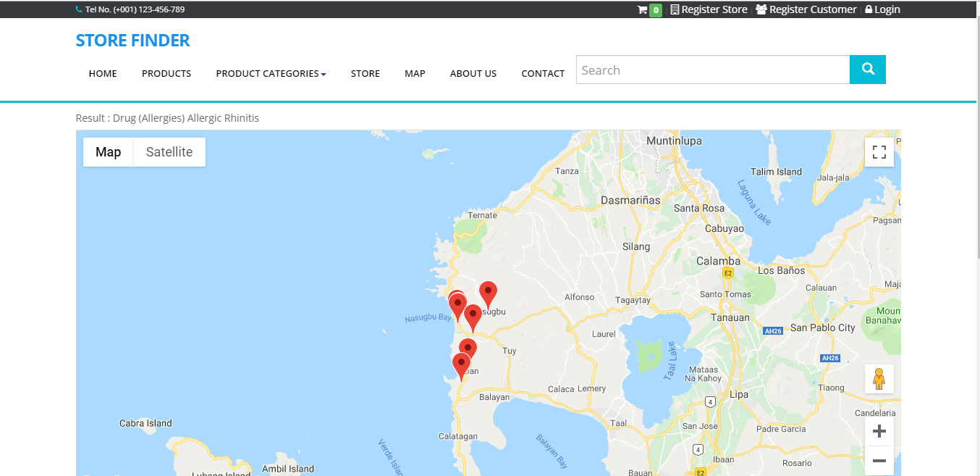
Task: Zoom in on the map
Action: point(879,432)
